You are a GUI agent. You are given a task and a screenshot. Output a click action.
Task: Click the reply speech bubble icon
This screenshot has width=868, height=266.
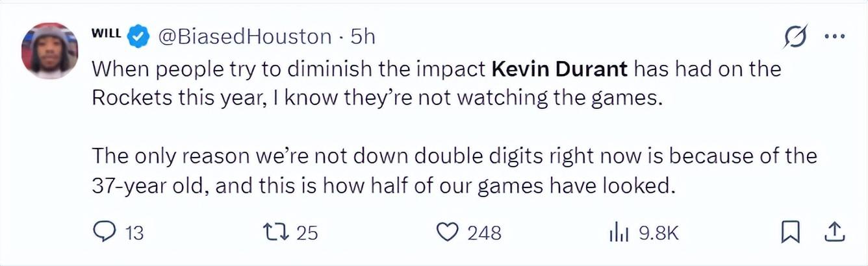tap(104, 232)
